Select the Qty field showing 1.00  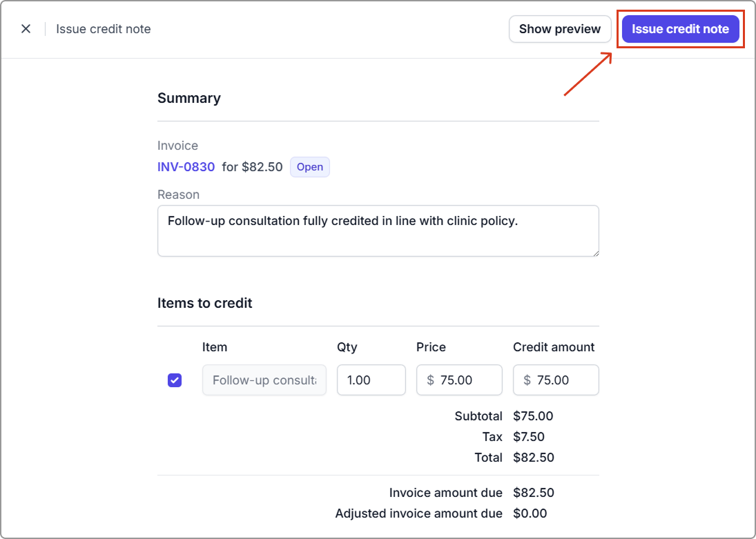371,380
